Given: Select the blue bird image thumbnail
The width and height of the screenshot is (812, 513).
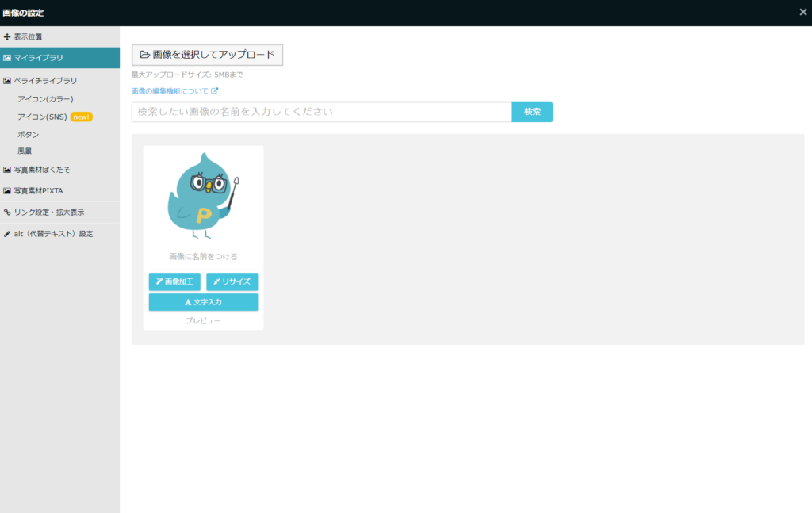Looking at the screenshot, I should click(203, 195).
